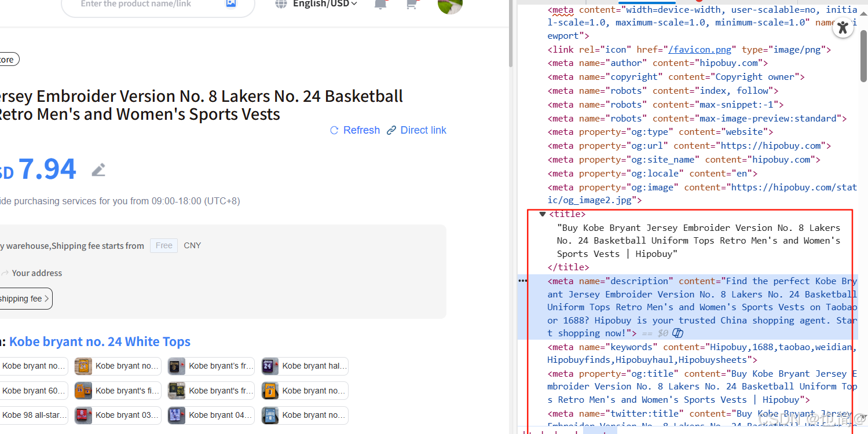This screenshot has height=434, width=868.
Task: Click the USD 7.94 price
Action: point(38,169)
